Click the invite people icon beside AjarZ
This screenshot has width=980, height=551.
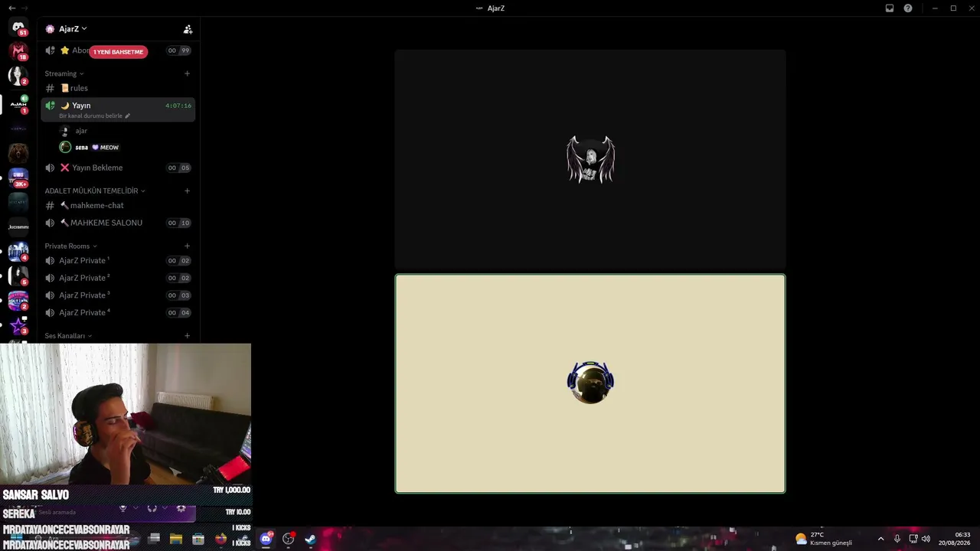(188, 29)
